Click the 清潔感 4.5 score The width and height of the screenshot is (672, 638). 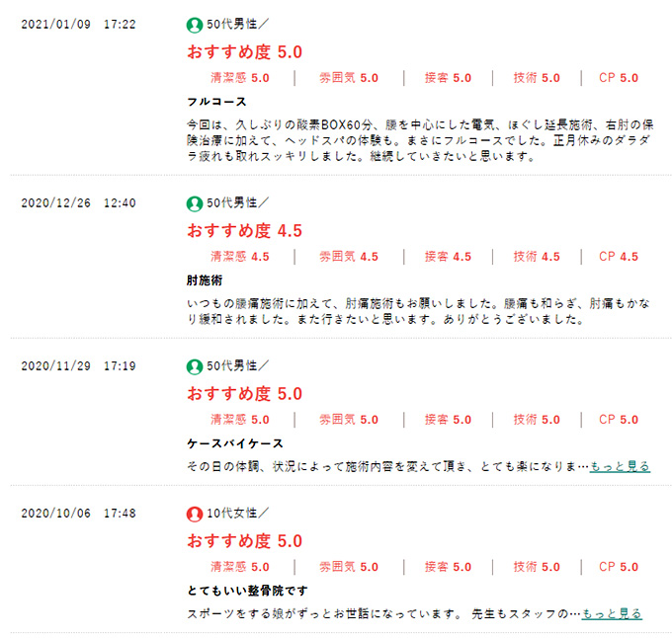coord(240,257)
